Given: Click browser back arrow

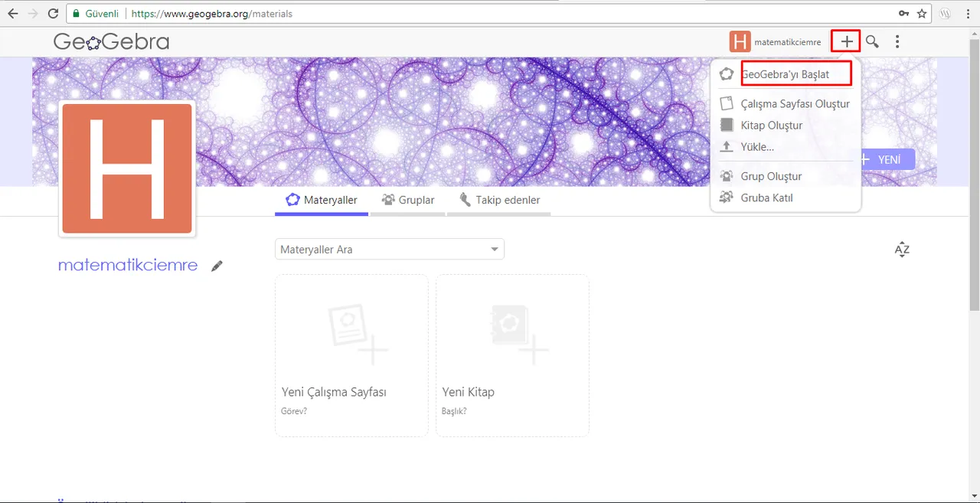Looking at the screenshot, I should tap(13, 14).
